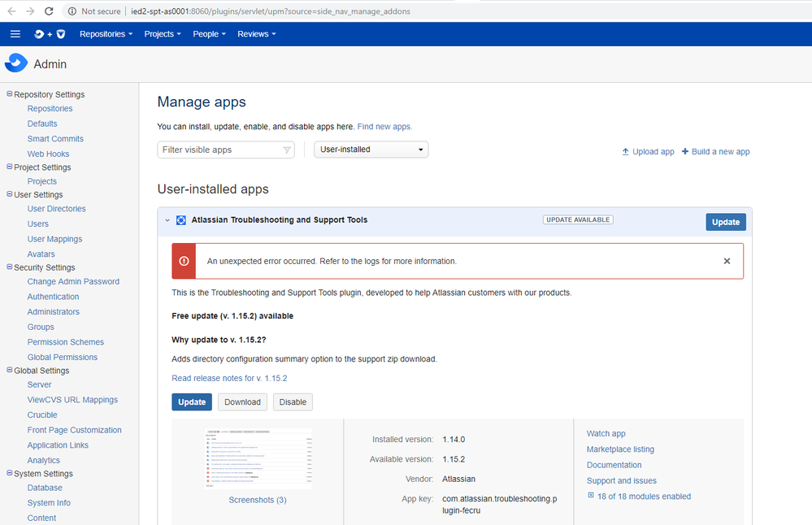Click Find new apps link
Image resolution: width=812 pixels, height=525 pixels.
tap(384, 127)
